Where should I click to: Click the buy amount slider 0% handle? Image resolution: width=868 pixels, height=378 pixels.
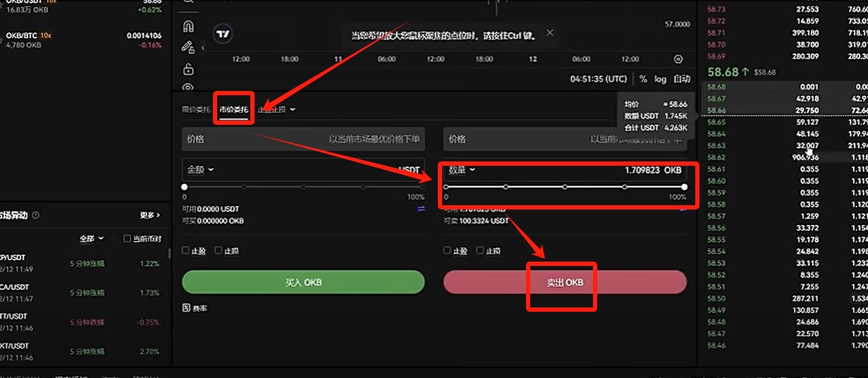(x=184, y=187)
